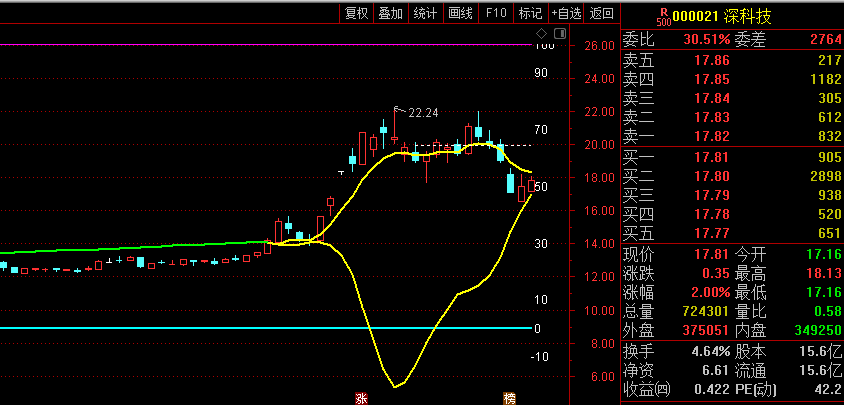
Task: Click the 卖三 price 17.84
Action: click(x=712, y=98)
